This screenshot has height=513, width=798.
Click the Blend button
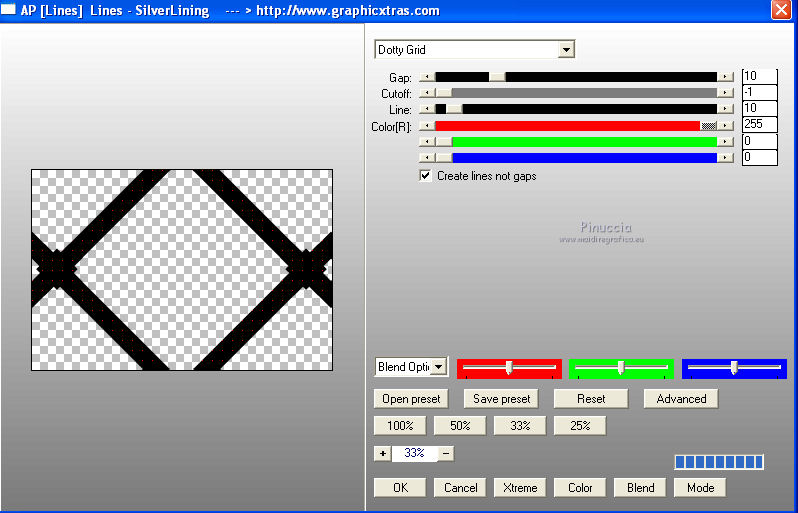click(x=640, y=488)
